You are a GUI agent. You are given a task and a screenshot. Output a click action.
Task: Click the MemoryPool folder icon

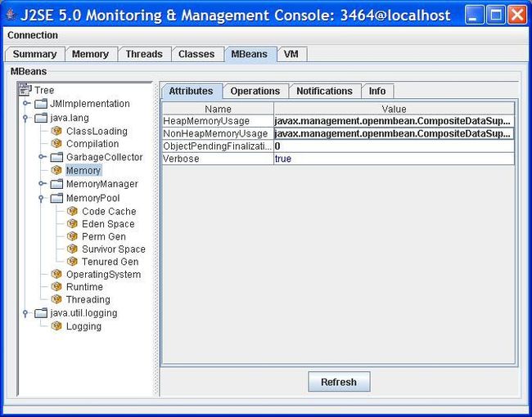(56, 198)
